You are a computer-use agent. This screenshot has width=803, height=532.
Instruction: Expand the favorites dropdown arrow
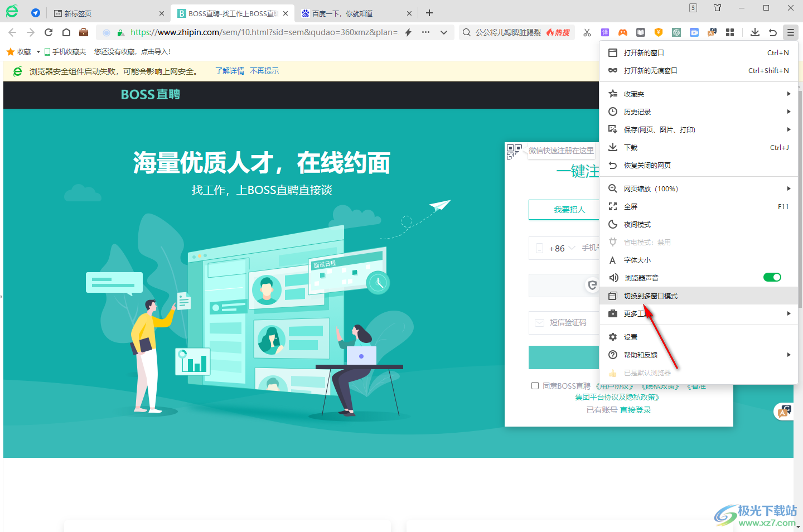38,52
